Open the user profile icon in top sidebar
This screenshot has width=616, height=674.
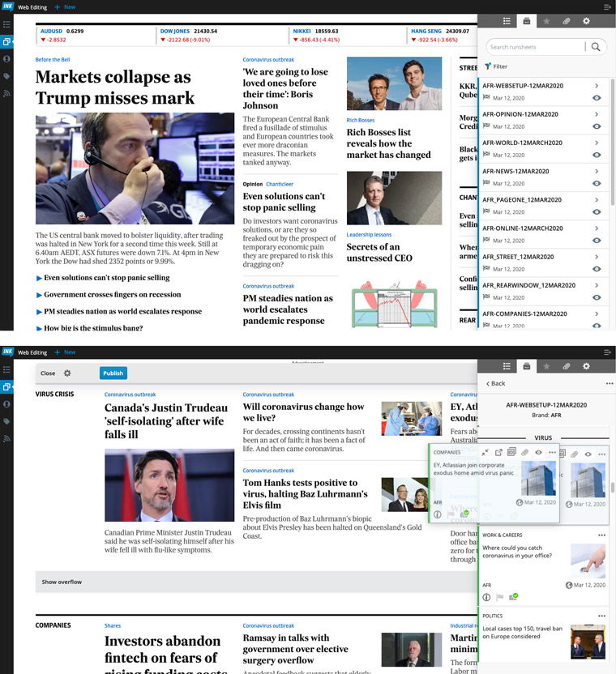6,59
